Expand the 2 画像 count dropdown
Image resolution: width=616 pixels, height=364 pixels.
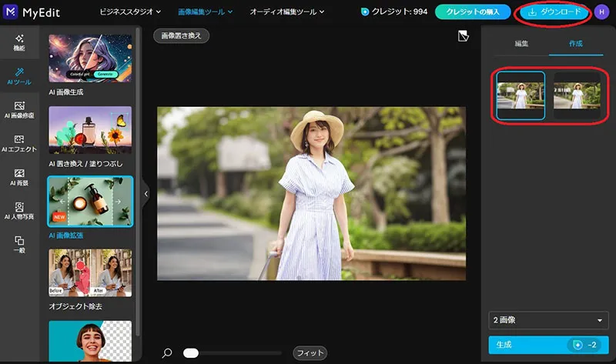pos(548,320)
